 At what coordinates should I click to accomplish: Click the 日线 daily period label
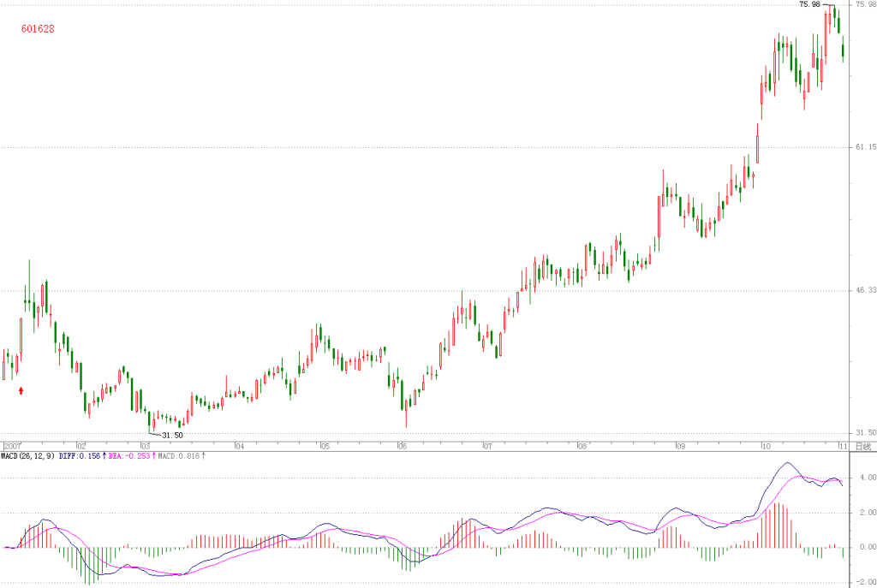(863, 446)
